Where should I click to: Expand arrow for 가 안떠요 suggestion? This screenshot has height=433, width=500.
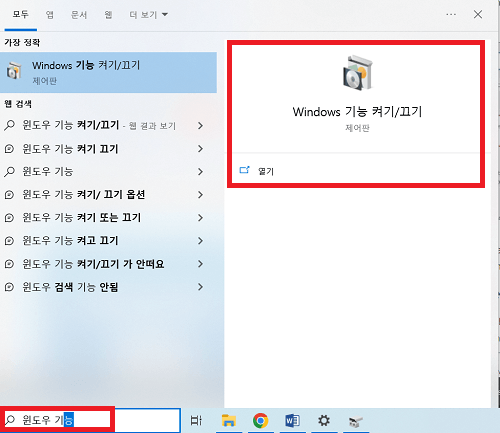point(200,264)
